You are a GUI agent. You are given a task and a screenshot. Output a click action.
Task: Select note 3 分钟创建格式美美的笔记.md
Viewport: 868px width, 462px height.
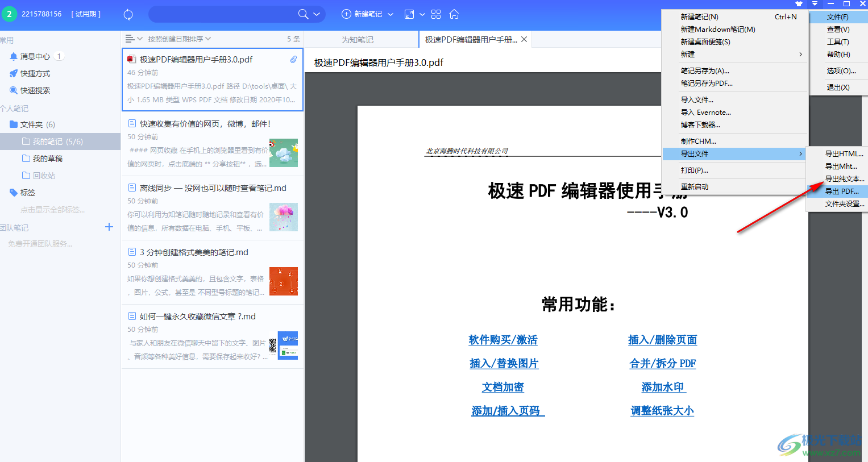[x=213, y=273]
